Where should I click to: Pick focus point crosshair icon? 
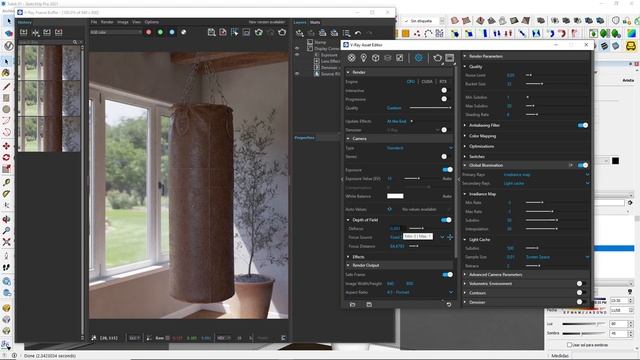point(450,237)
